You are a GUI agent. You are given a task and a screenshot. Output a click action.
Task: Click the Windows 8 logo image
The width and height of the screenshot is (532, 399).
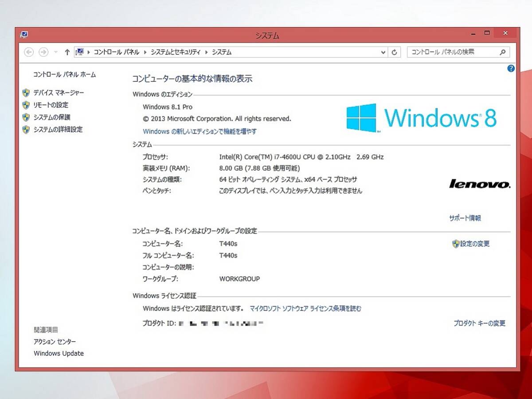(x=421, y=118)
